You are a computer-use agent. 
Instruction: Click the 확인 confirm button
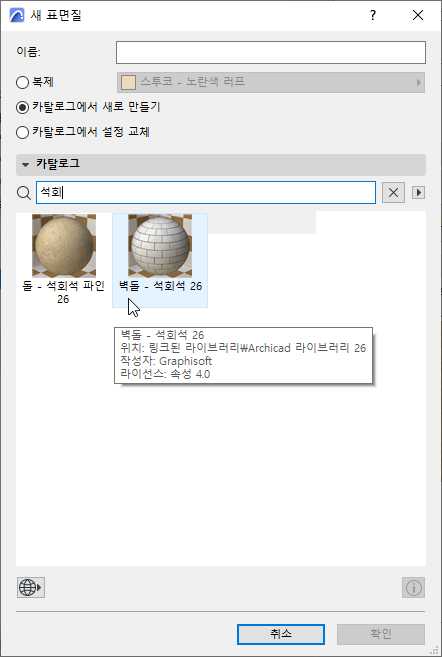click(381, 634)
